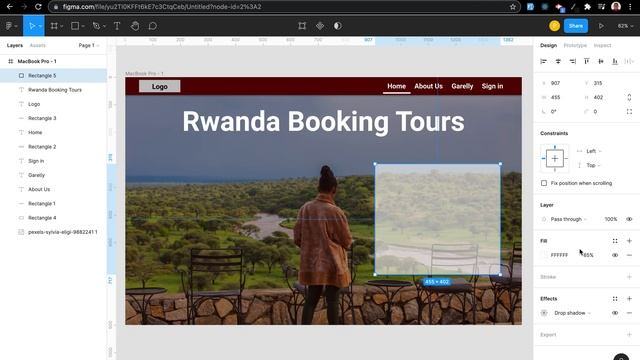Align selection to the top
The image size is (640, 360).
(x=587, y=61)
